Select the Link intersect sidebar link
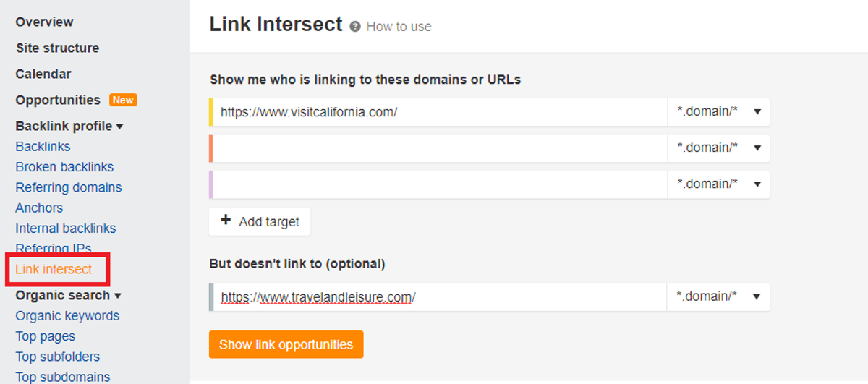 pos(54,269)
